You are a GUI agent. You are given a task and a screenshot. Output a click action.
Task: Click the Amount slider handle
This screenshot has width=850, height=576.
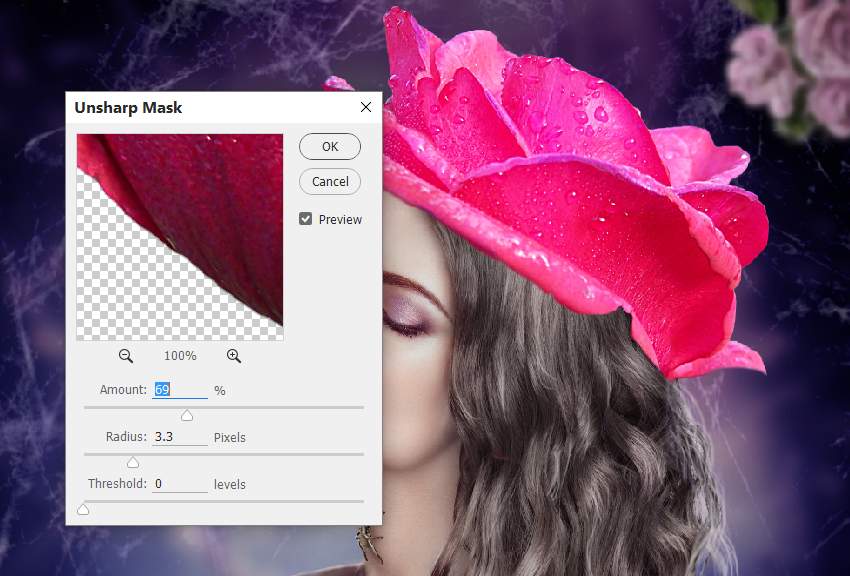click(x=187, y=416)
